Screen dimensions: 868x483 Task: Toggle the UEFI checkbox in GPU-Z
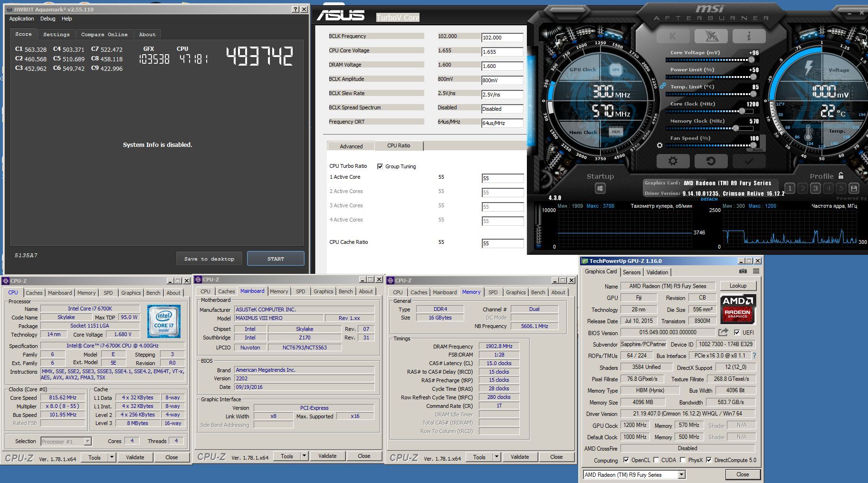[x=737, y=332]
